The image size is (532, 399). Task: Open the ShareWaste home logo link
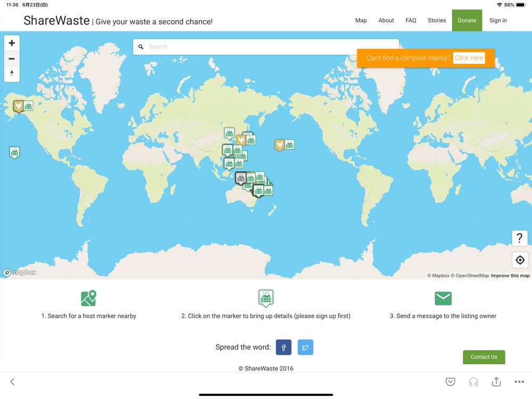coord(57,21)
